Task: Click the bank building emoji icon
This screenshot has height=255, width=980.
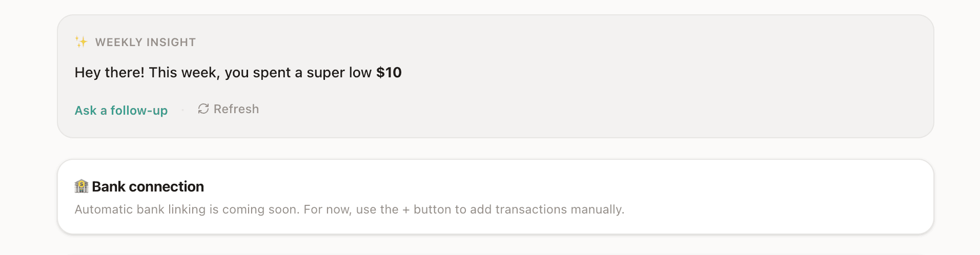Action: pyautogui.click(x=81, y=186)
